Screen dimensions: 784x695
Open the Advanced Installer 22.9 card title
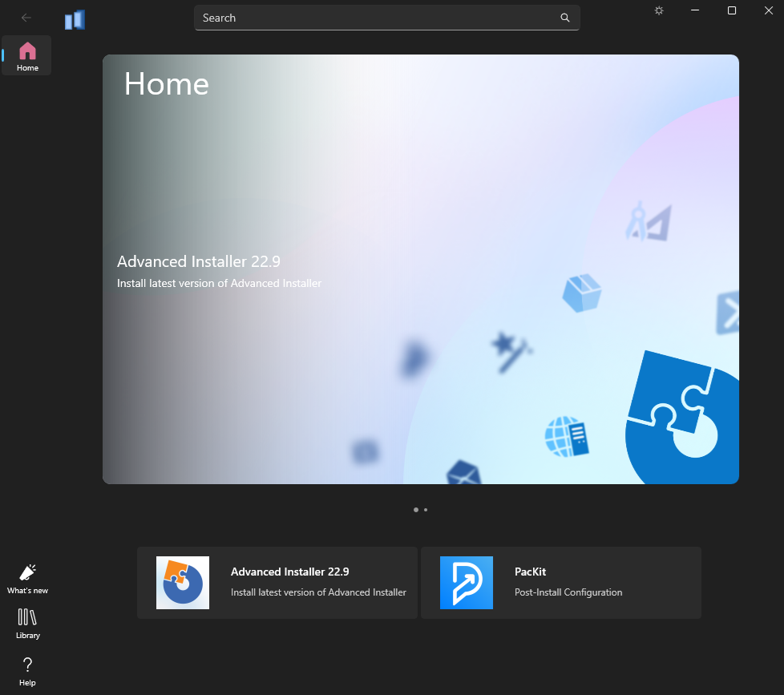(x=290, y=572)
